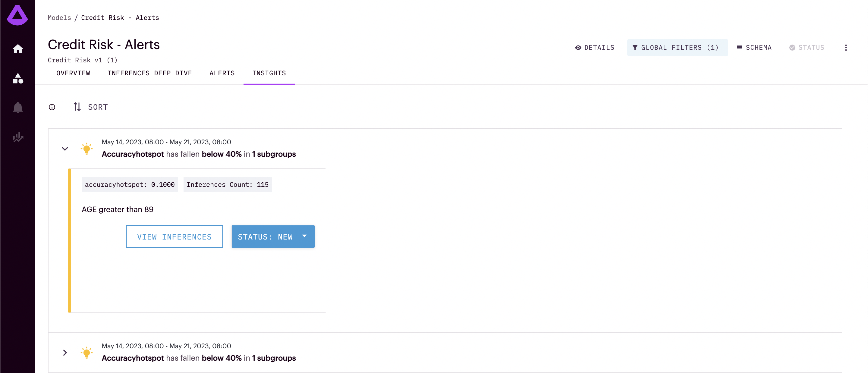Screen dimensions: 868x373
Task: Click the Status checkmark button
Action: pyautogui.click(x=807, y=48)
